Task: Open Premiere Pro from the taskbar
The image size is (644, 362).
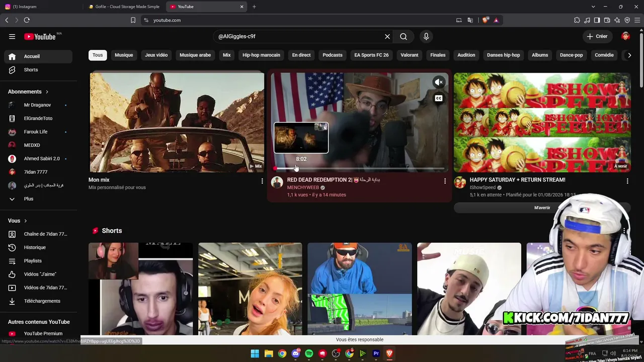Action: click(376, 353)
